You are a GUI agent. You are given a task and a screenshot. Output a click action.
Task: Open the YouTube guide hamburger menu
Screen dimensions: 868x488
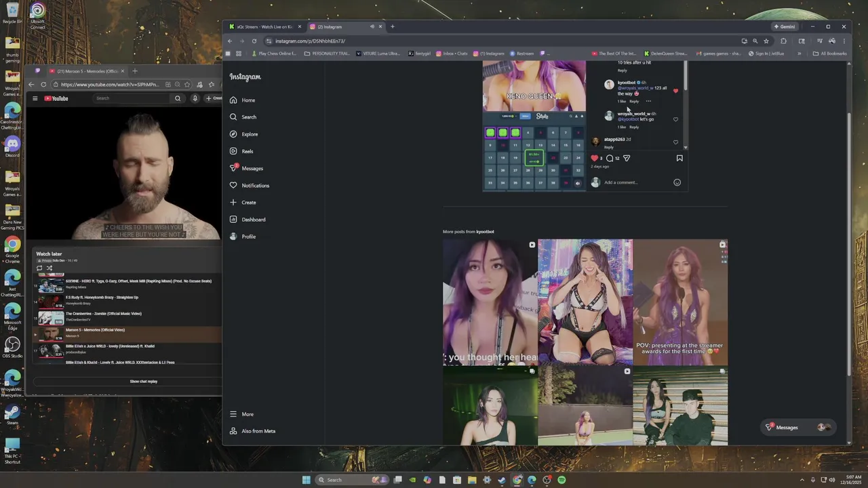pos(35,98)
